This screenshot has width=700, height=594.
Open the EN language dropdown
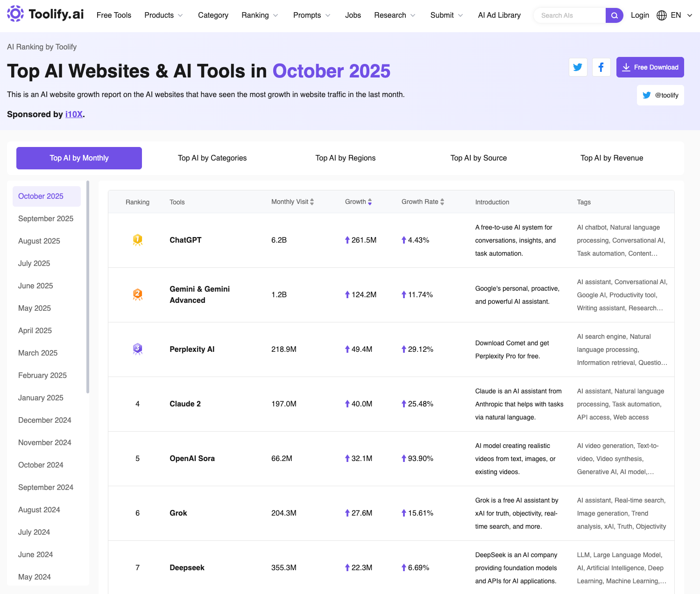pos(681,15)
